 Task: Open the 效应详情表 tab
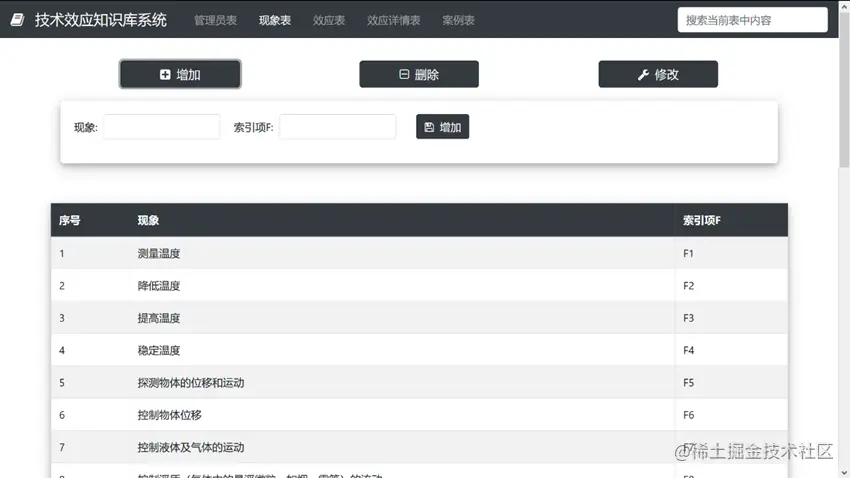click(394, 20)
